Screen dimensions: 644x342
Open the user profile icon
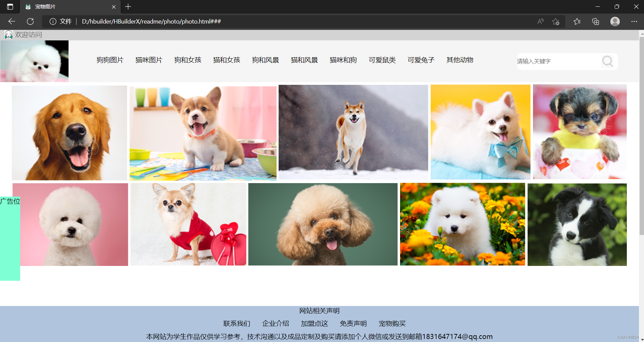[x=615, y=22]
